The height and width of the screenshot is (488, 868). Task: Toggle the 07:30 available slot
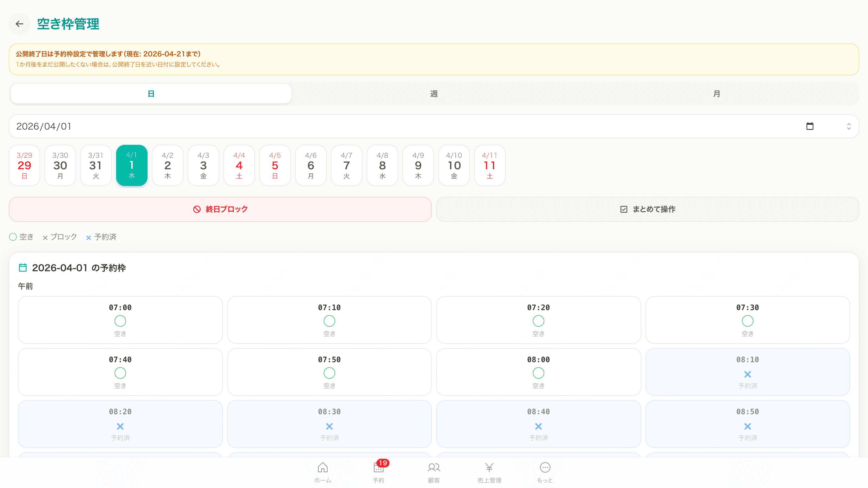(x=747, y=320)
